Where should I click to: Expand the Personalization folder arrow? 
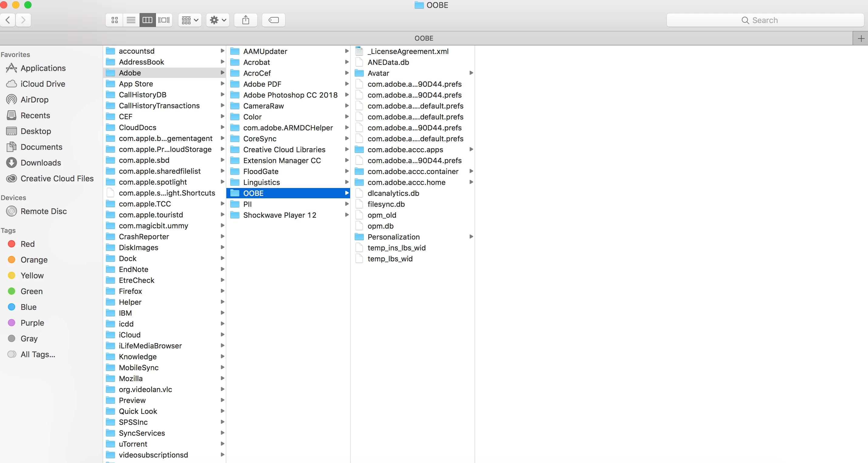click(471, 237)
